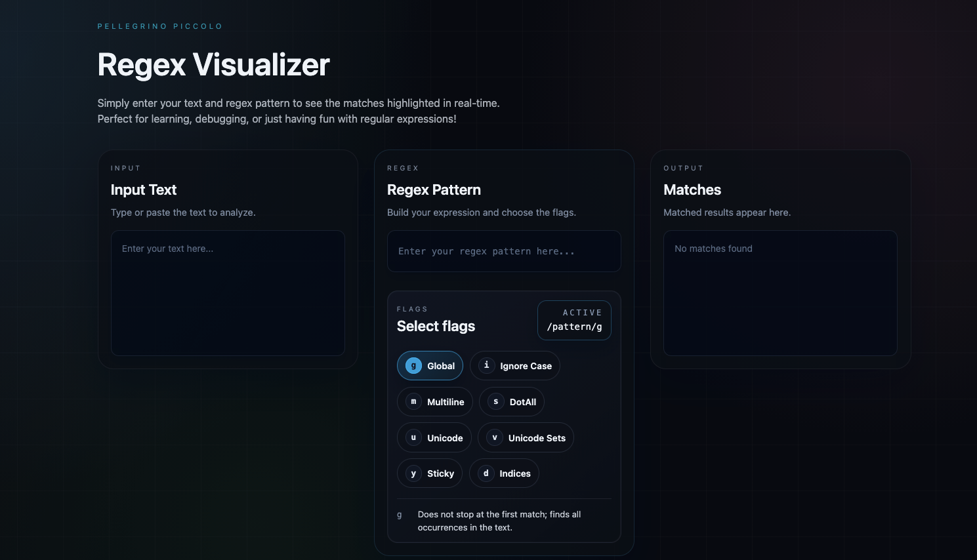
Task: Click the s badge on DotAll flag
Action: (x=495, y=401)
